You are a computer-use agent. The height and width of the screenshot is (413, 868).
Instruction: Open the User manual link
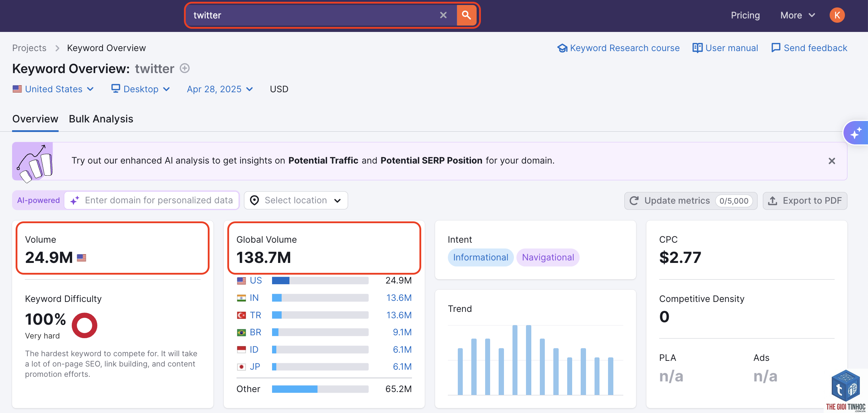(x=725, y=48)
